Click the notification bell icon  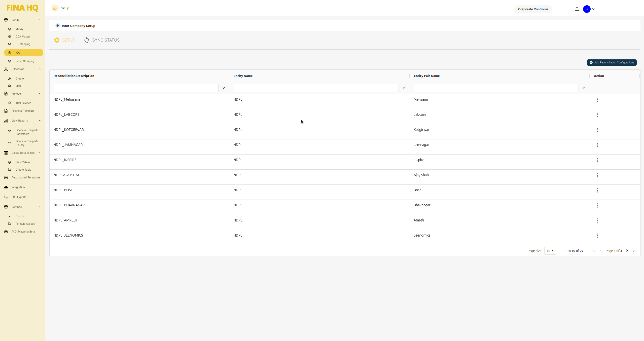(x=577, y=9)
